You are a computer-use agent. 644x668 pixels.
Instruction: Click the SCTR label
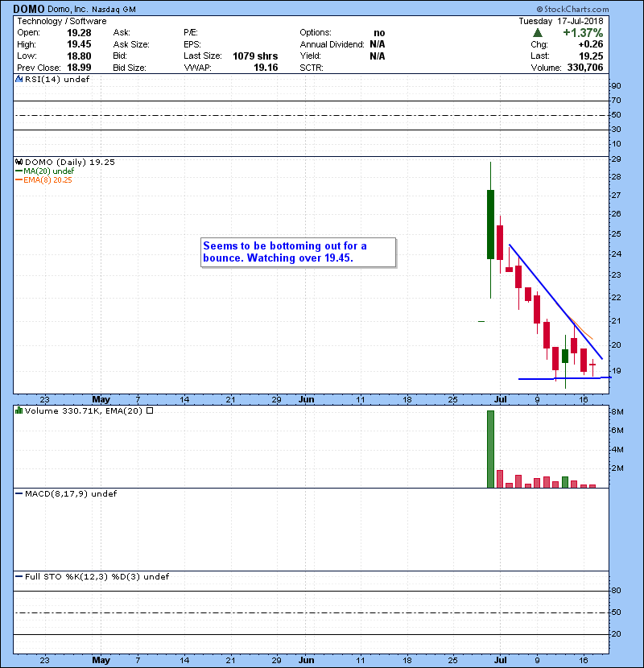tap(312, 68)
